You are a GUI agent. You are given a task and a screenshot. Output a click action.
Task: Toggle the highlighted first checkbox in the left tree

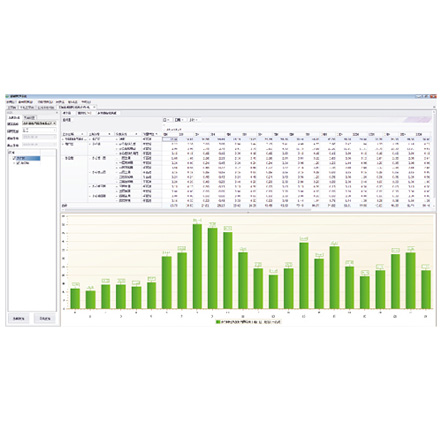point(14,158)
